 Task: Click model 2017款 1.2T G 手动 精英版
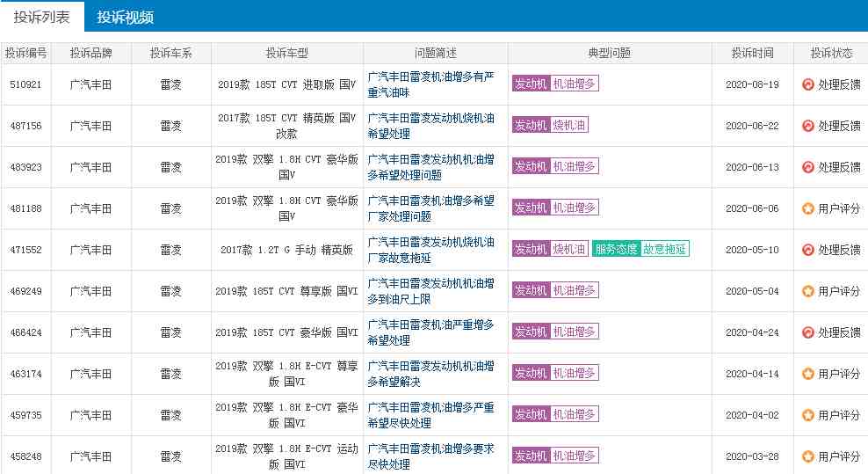tap(286, 250)
